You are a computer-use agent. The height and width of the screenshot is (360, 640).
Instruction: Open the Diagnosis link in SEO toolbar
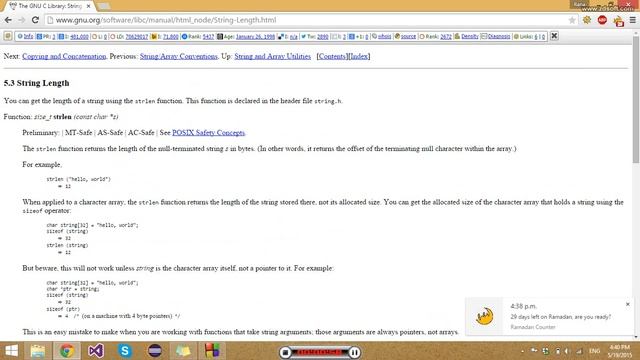click(x=499, y=36)
